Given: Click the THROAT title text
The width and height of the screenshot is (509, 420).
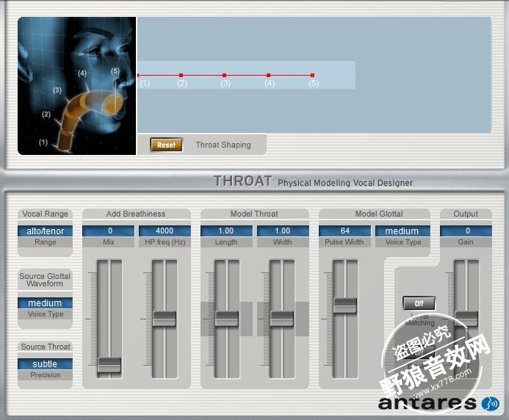Looking at the screenshot, I should coord(243,181).
